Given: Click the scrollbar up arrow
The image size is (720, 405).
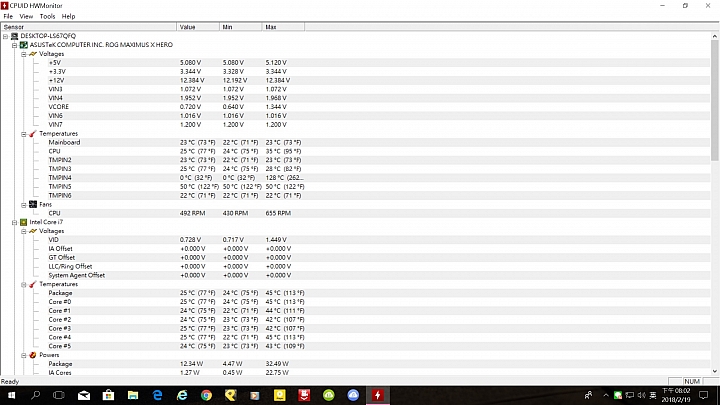Looking at the screenshot, I should pyautogui.click(x=714, y=36).
